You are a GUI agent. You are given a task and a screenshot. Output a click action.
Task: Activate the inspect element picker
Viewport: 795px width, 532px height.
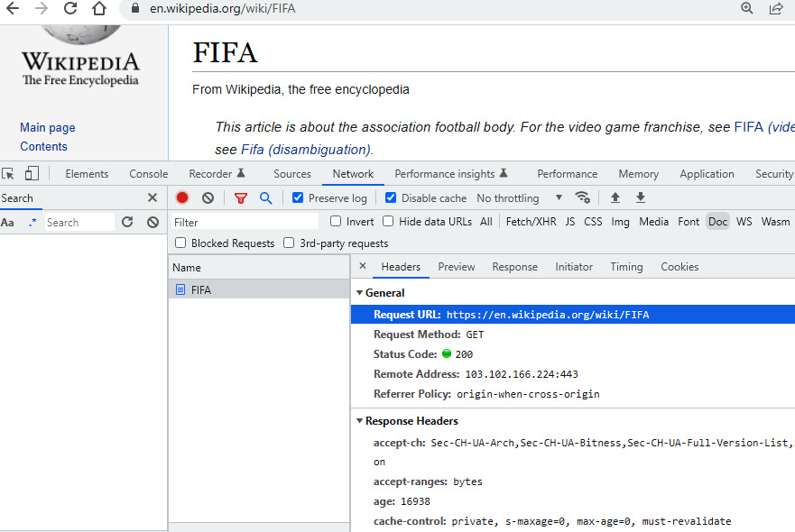pos(8,174)
